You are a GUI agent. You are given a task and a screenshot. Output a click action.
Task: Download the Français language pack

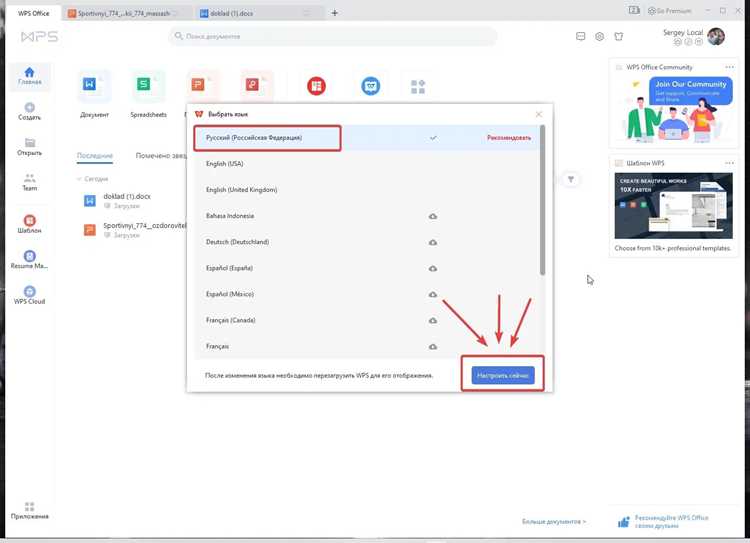click(x=432, y=346)
